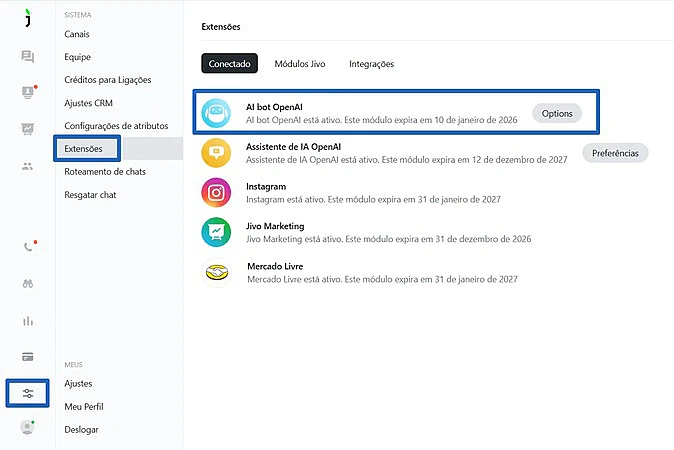The width and height of the screenshot is (674, 450).
Task: Select the Conectado tab
Action: tap(230, 64)
